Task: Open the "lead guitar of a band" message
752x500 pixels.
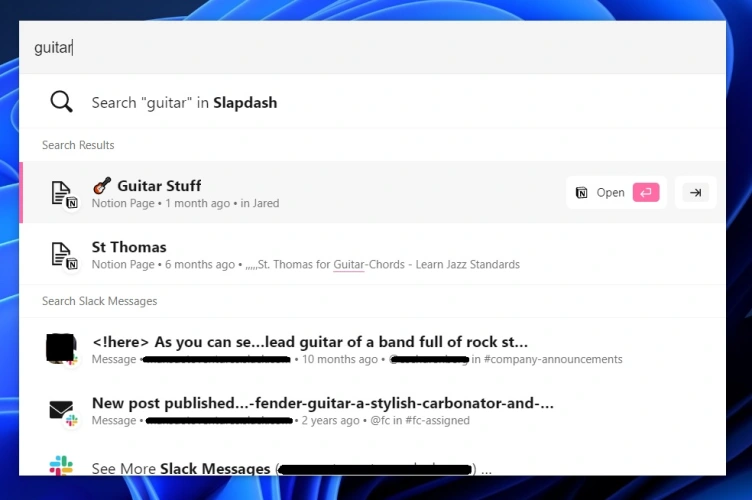Action: [309, 343]
